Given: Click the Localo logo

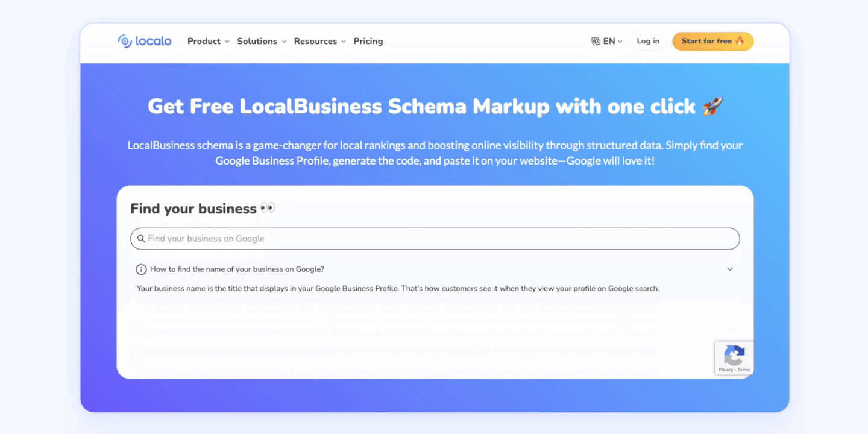Looking at the screenshot, I should (145, 41).
